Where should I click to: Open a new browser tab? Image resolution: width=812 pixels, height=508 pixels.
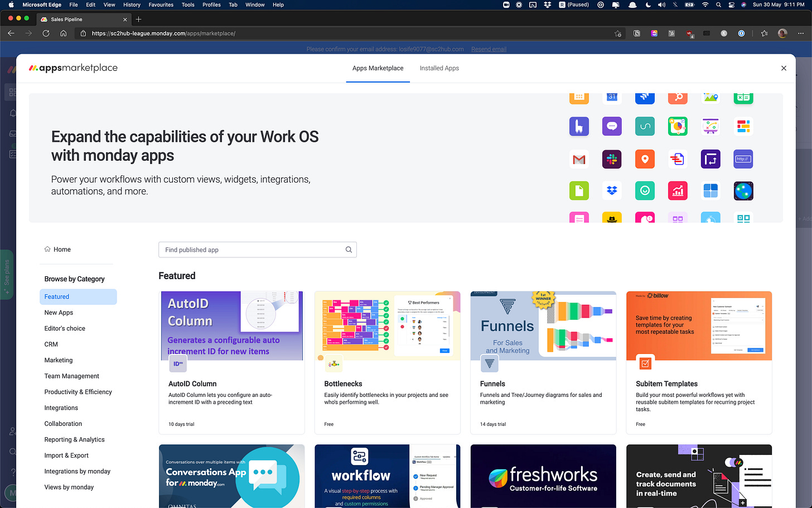click(x=139, y=19)
